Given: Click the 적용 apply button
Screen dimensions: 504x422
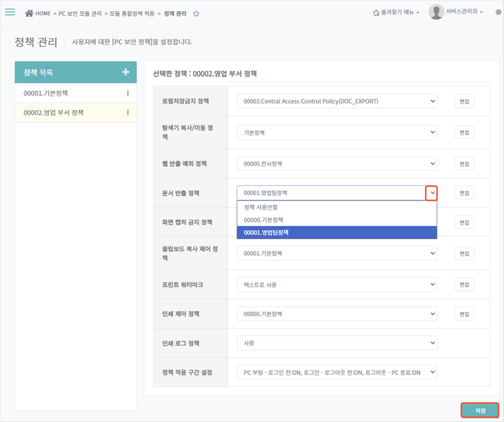Looking at the screenshot, I should pos(480,411).
